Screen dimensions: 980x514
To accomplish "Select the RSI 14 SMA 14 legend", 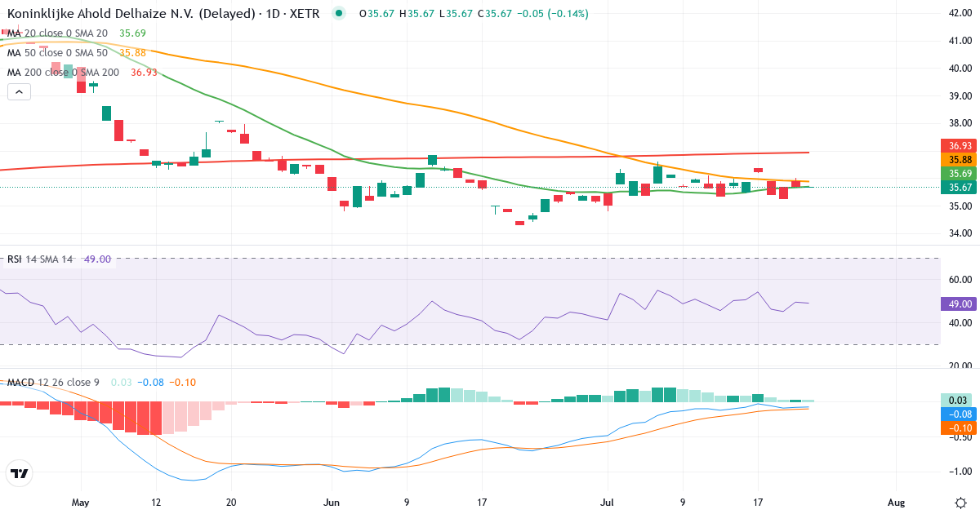I will [x=40, y=259].
